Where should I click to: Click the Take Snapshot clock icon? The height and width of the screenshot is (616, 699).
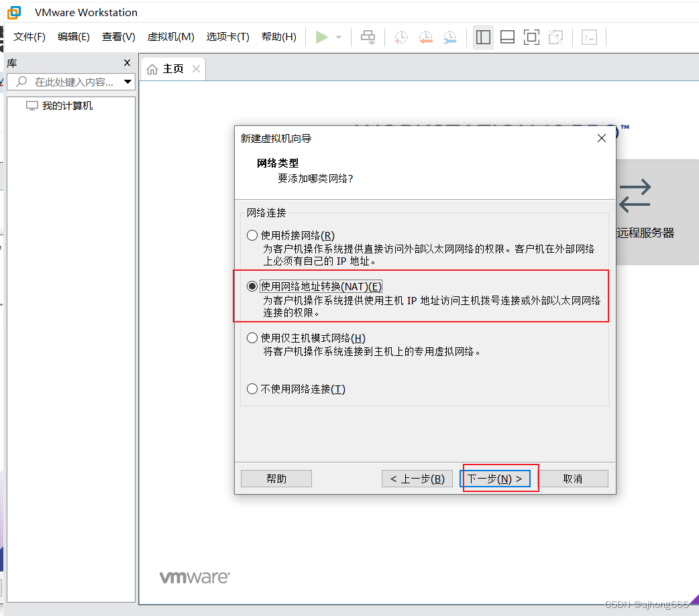click(x=400, y=37)
